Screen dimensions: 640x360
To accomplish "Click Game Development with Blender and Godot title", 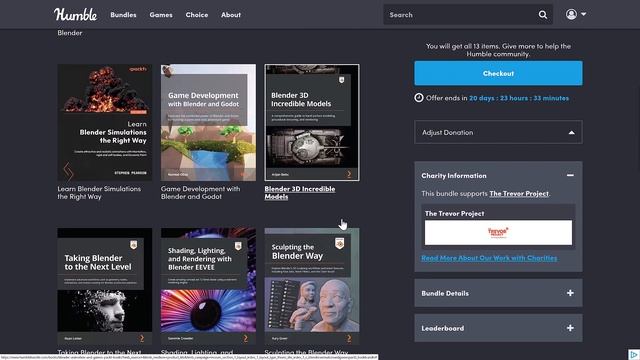I will coord(200,193).
